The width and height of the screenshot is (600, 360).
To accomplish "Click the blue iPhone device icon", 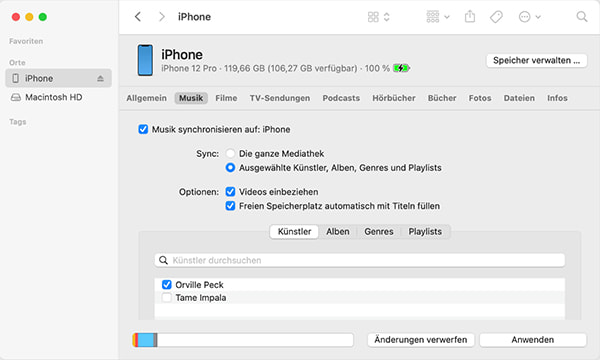I will [x=145, y=60].
